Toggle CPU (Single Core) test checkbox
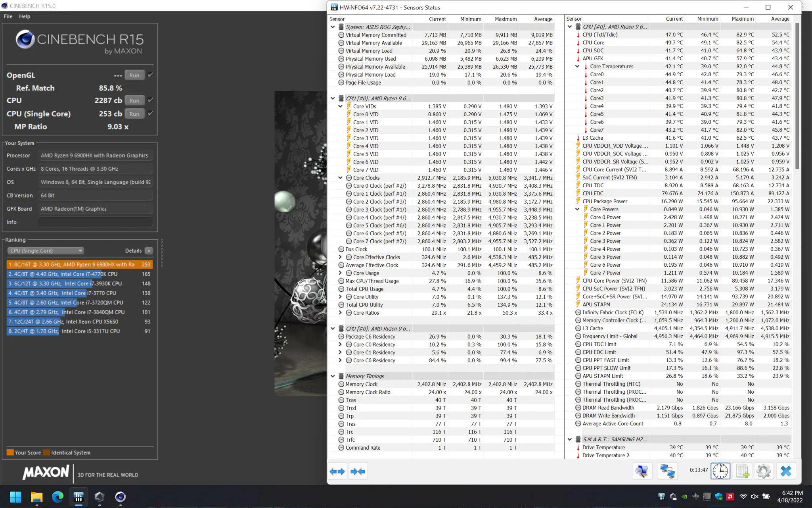This screenshot has height=508, width=812. (x=151, y=114)
